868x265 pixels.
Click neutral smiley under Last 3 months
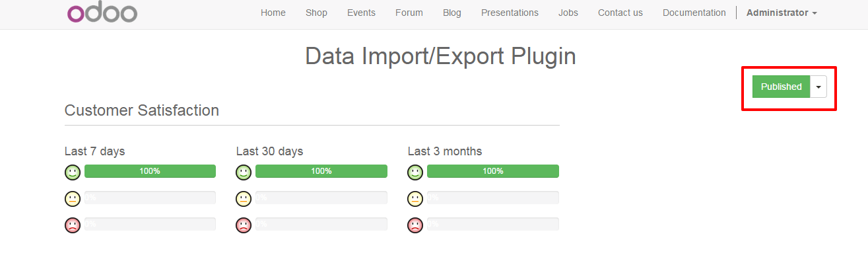[x=415, y=199]
